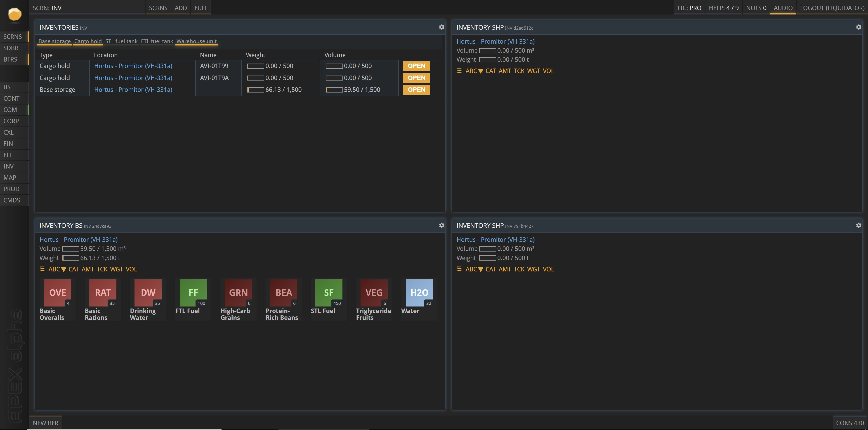868x430 pixels.
Task: Toggle AUDIO in the top bar
Action: 783,8
